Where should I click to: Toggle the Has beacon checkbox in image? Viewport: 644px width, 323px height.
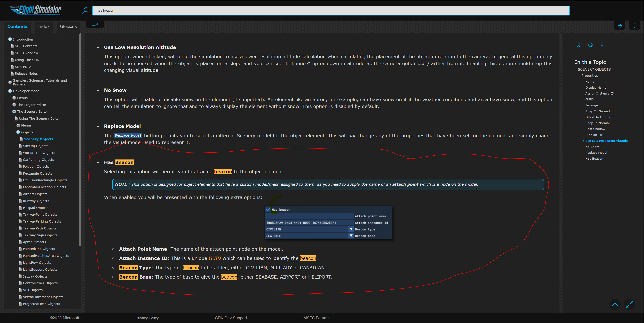[x=268, y=210]
